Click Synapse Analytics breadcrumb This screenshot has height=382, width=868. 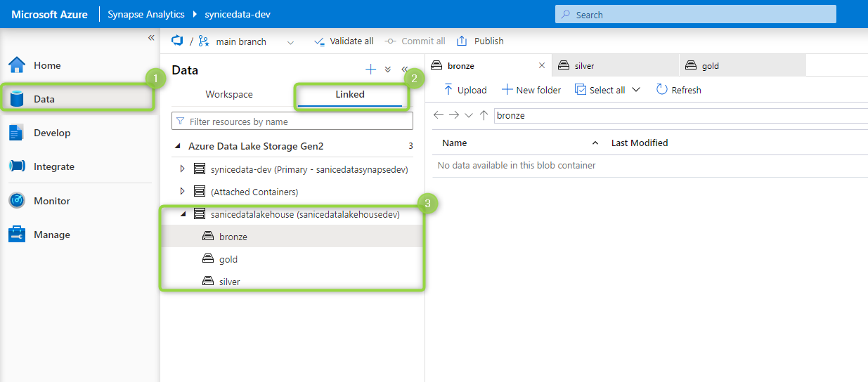click(146, 15)
